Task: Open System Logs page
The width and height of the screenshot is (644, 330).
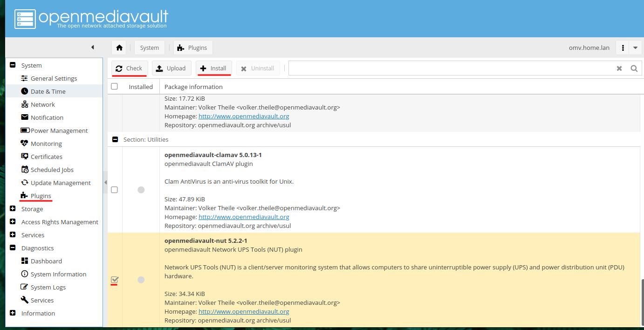Action: (x=48, y=287)
